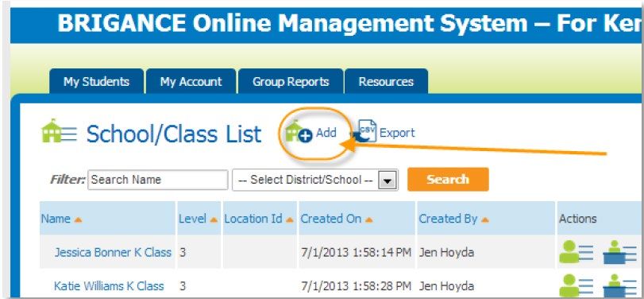644x299 pixels.
Task: Click the School/Class List schoolhouse icon
Action: pyautogui.click(x=59, y=131)
